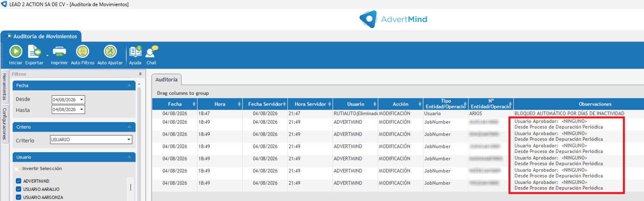This screenshot has height=201, width=644.
Task: Click the sort diamond in Usuario header
Action: (x=375, y=104)
